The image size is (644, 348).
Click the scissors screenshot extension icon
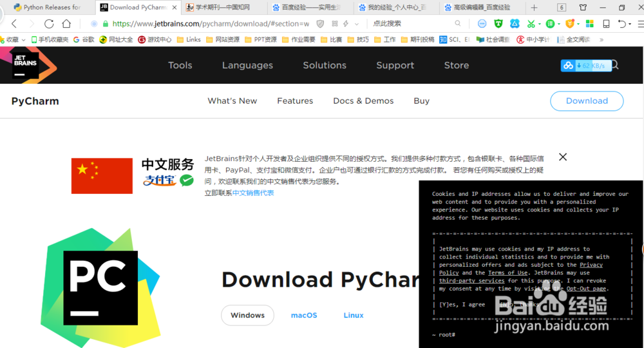pyautogui.click(x=531, y=24)
